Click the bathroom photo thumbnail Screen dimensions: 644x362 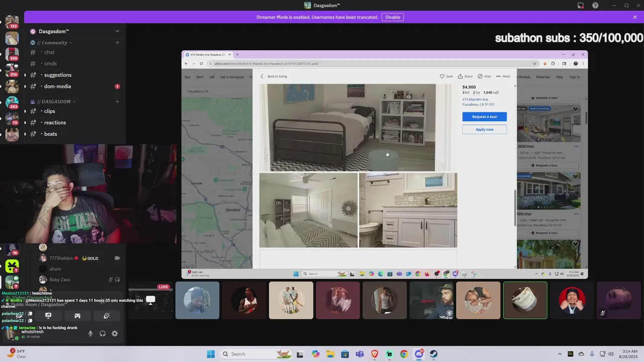pyautogui.click(x=408, y=210)
